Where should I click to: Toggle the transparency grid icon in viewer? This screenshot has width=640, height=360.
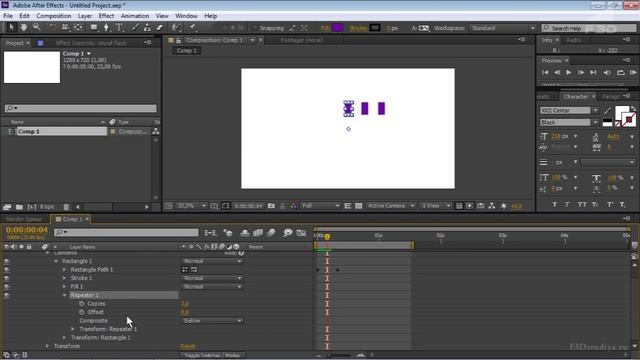pos(358,206)
